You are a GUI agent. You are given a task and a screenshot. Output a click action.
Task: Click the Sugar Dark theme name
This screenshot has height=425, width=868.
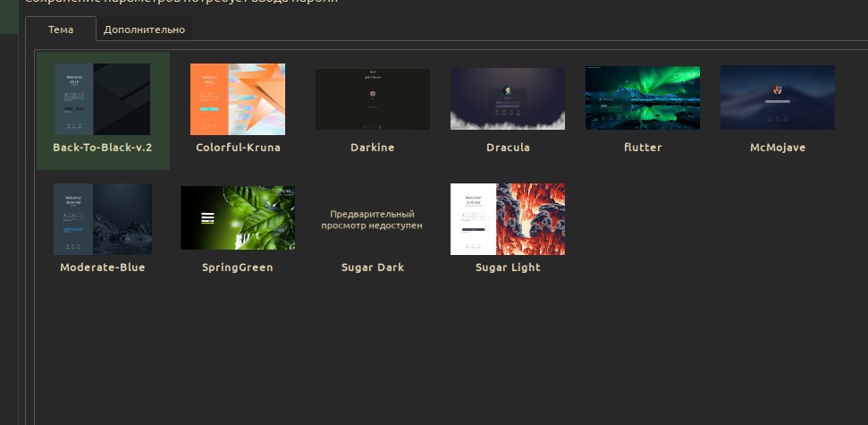click(373, 268)
